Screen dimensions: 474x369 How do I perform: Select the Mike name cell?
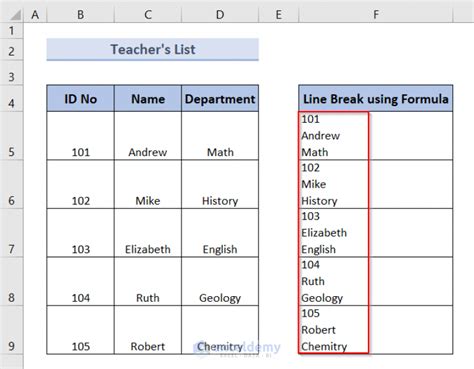pyautogui.click(x=148, y=184)
